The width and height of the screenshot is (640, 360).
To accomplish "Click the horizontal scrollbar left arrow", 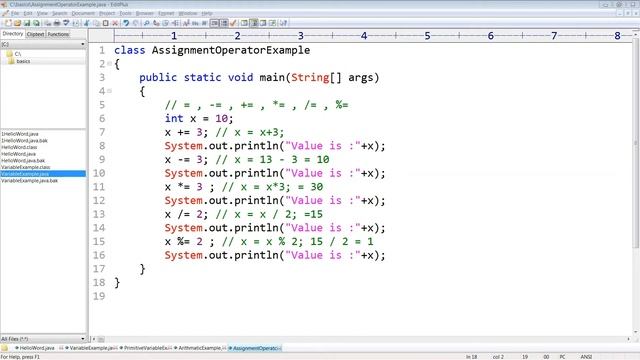I will [94, 339].
